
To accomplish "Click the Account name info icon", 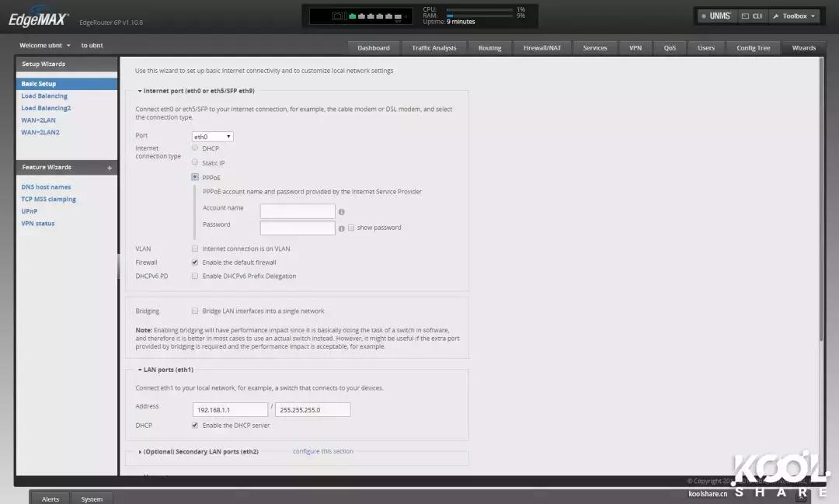I will [x=341, y=212].
